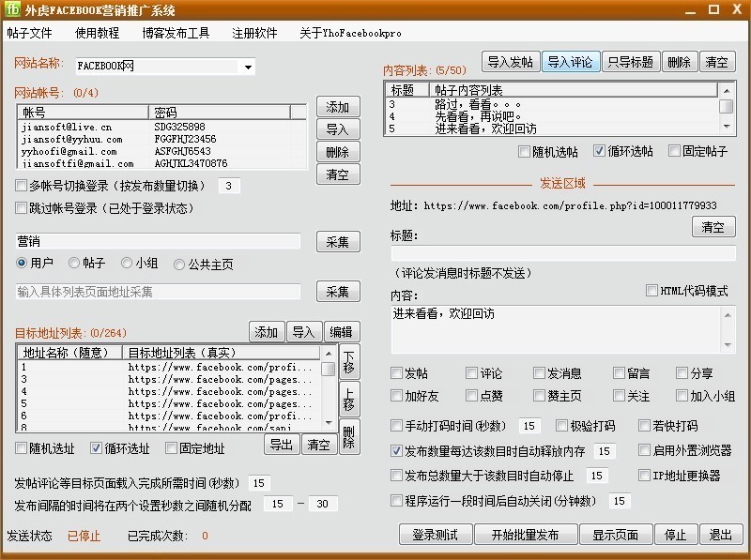Enable 固定帖子 checkbox
The width and height of the screenshot is (751, 560).
click(674, 151)
